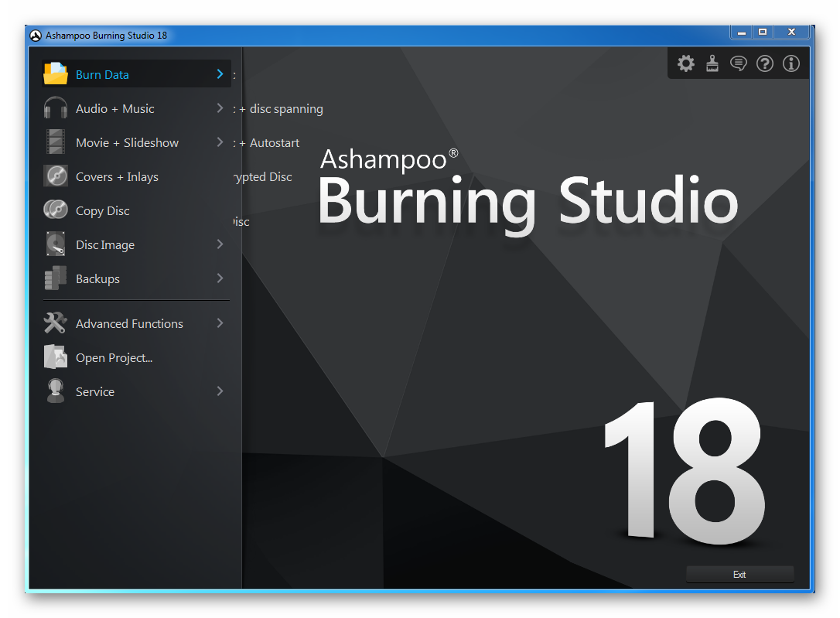Expand the Advanced Functions submenu arrow
Viewport: 840px width, 618px height.
220,323
